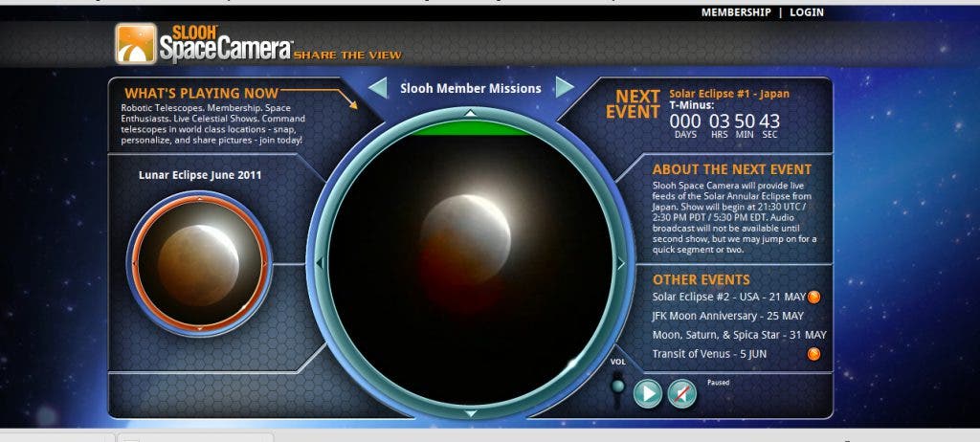The image size is (980, 442).
Task: Toggle the mute speaker button
Action: pyautogui.click(x=682, y=393)
